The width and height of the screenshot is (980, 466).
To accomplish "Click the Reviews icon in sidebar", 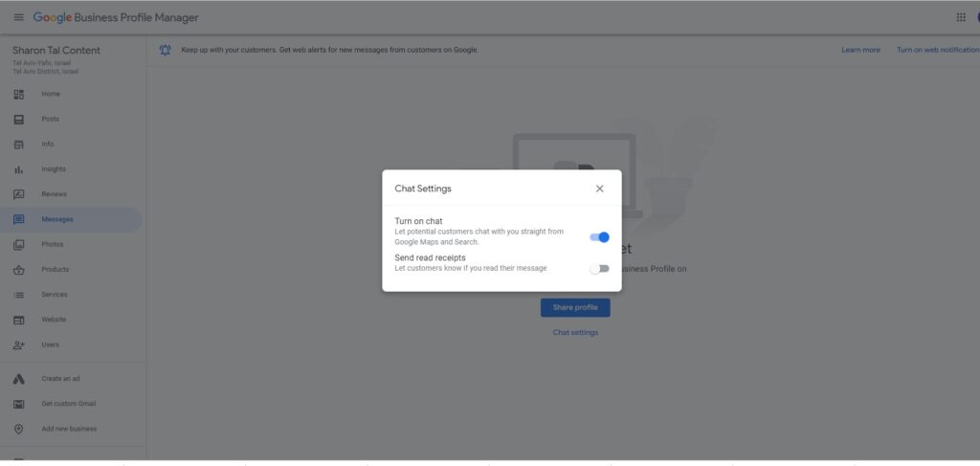I will coord(19,194).
